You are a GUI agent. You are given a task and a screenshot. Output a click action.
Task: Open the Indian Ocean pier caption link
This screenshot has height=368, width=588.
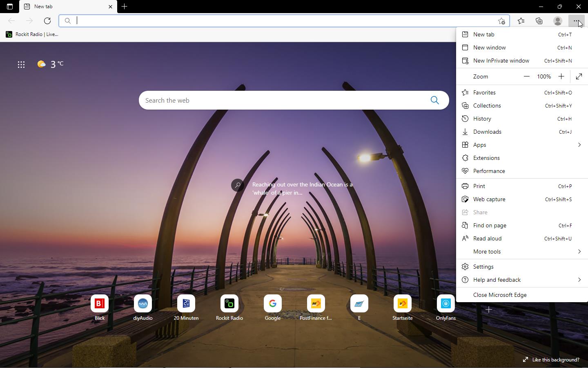[x=302, y=188]
